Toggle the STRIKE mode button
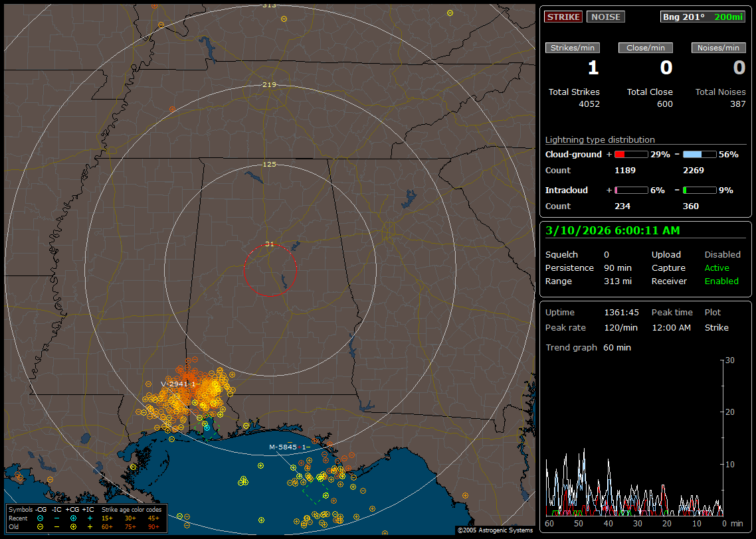 [563, 17]
